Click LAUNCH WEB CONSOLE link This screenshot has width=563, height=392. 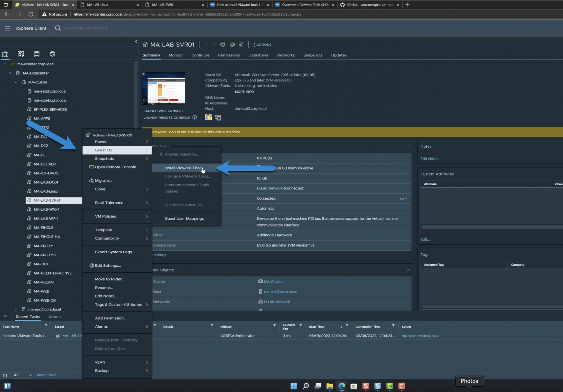point(164,111)
